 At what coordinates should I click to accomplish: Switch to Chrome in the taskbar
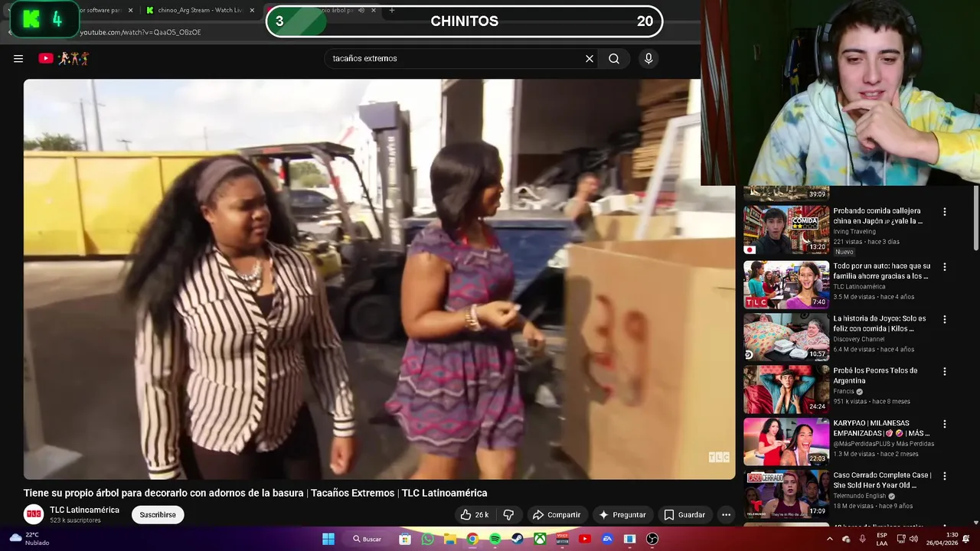(472, 539)
